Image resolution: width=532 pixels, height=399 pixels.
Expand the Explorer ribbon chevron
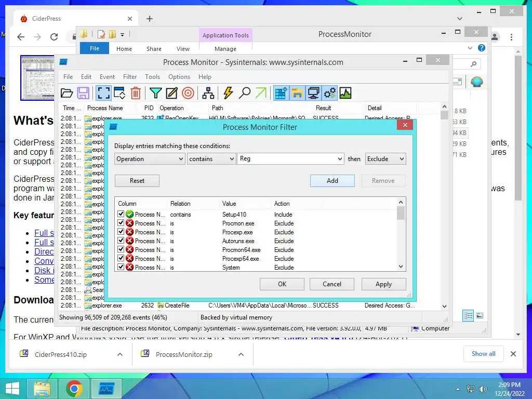coord(470,48)
